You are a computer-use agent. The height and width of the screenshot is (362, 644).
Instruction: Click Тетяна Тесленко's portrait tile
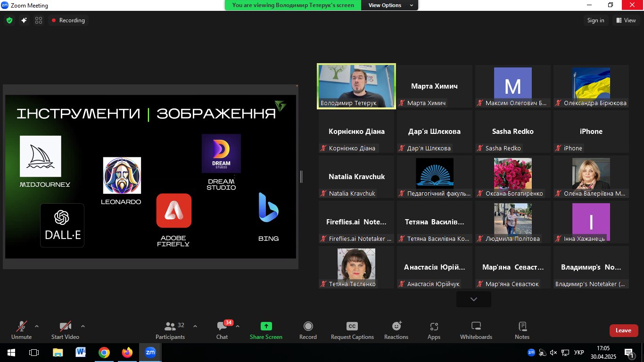pos(356,267)
